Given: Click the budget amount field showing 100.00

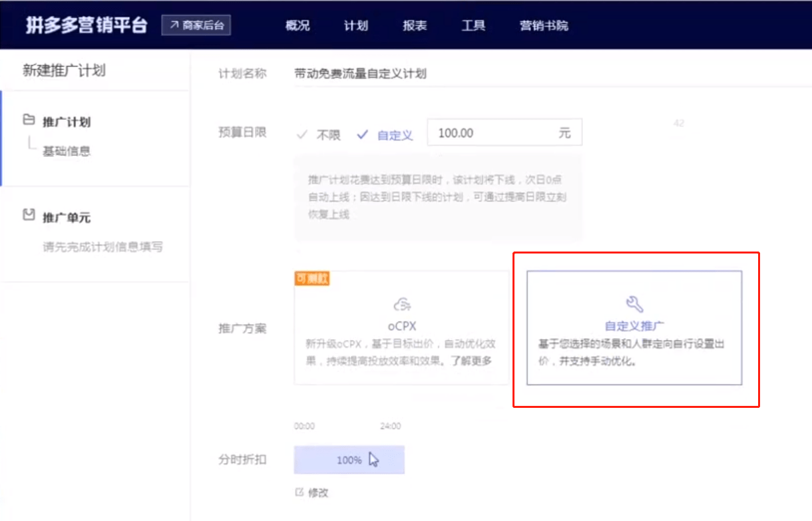Looking at the screenshot, I should click(x=505, y=132).
